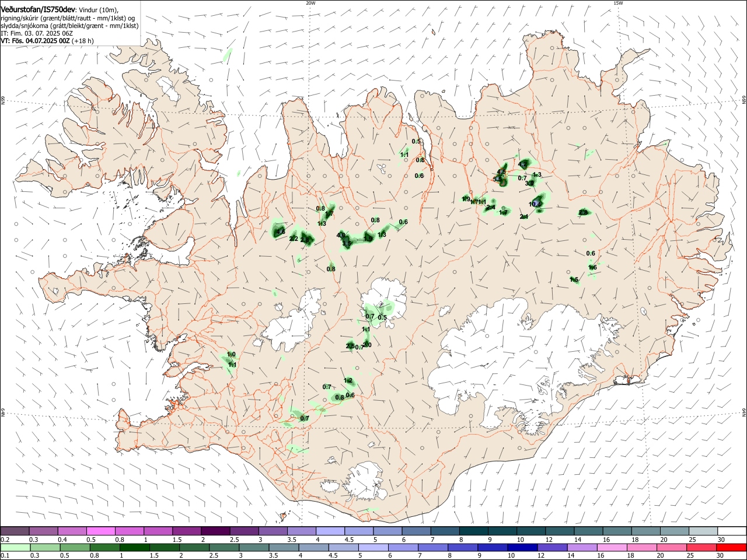The image size is (747, 560).
Task: Select the dusky purple first swatch of upper legend
Action: coord(15,531)
